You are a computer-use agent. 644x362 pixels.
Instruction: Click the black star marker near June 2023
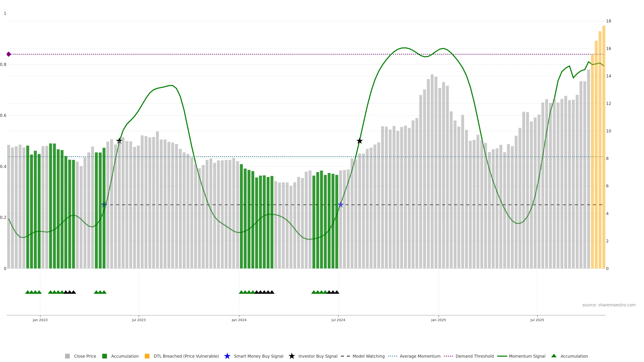point(119,141)
